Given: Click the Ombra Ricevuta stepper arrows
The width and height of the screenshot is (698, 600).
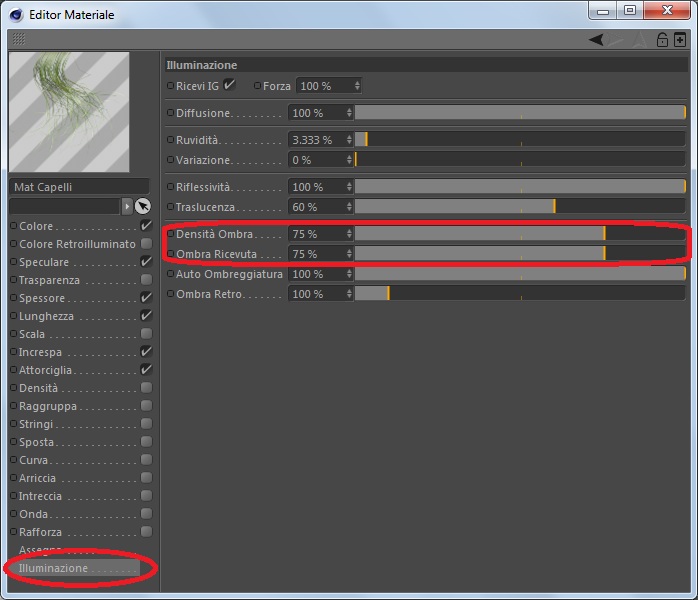Looking at the screenshot, I should (x=349, y=254).
